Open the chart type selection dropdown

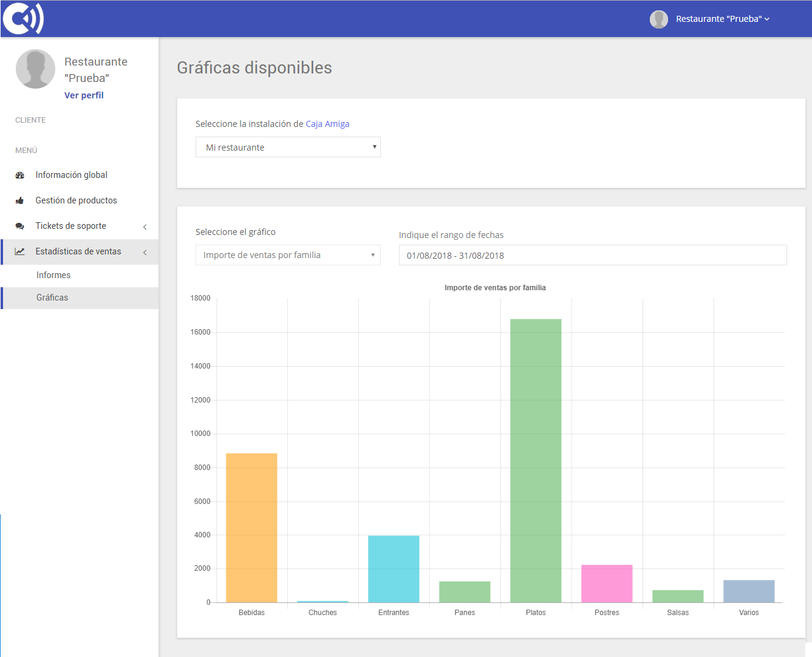click(288, 256)
